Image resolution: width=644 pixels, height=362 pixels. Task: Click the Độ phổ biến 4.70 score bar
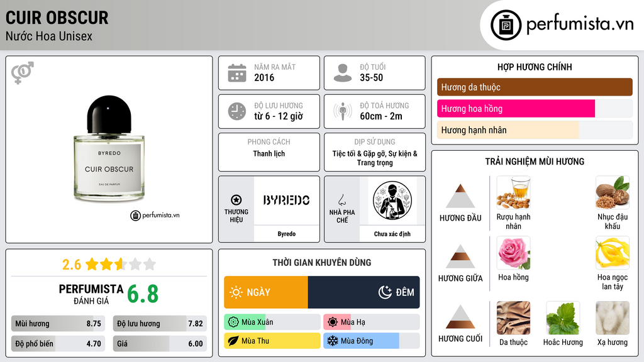tap(58, 344)
